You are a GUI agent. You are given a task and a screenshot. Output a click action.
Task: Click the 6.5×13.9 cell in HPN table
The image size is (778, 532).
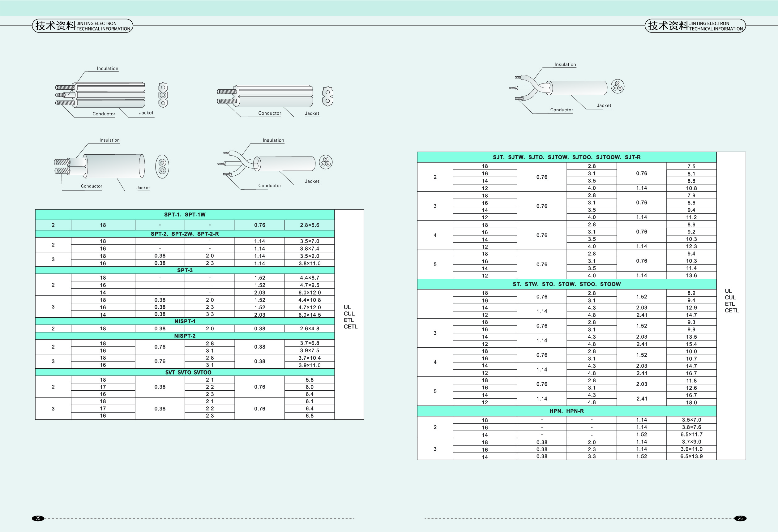click(691, 456)
